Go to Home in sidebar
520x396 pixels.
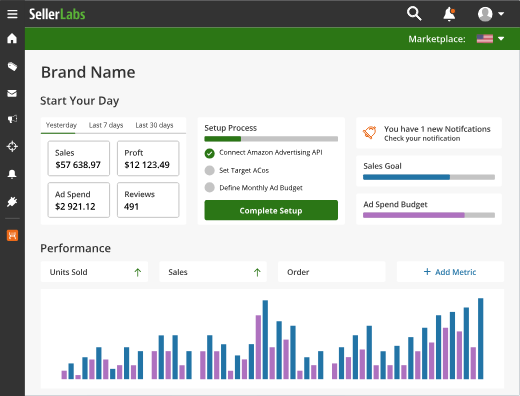[x=12, y=38]
